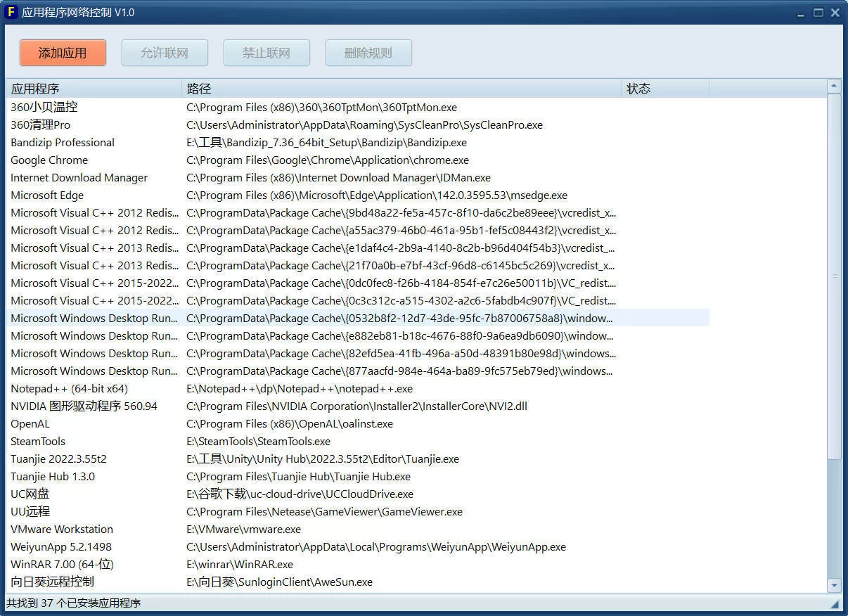The width and height of the screenshot is (848, 616).
Task: Click the 添加应用 button
Action: tap(63, 53)
